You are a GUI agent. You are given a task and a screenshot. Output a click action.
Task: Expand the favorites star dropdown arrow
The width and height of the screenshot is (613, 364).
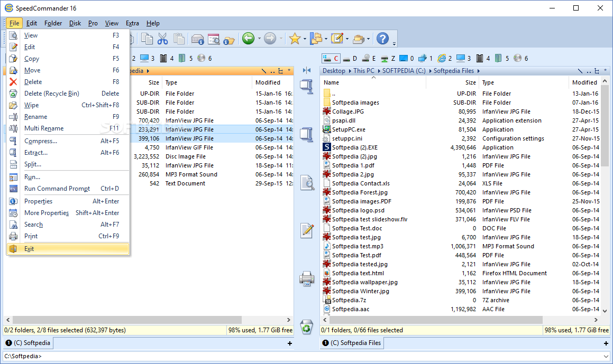tap(305, 39)
